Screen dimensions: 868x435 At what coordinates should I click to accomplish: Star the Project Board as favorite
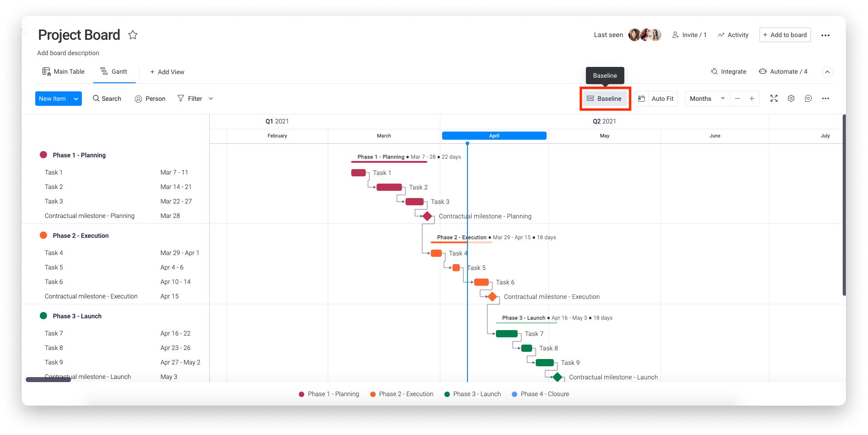[x=132, y=35]
